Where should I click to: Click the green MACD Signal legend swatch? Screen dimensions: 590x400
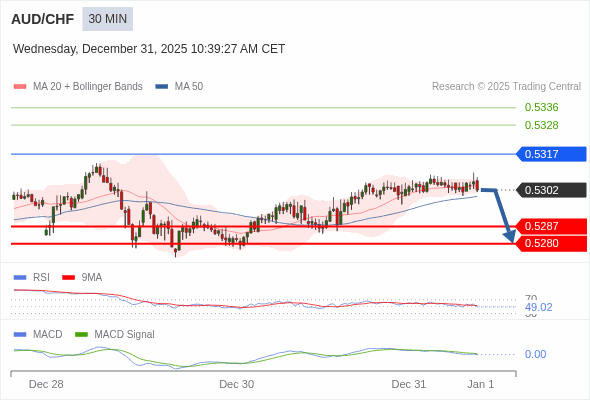(81, 335)
